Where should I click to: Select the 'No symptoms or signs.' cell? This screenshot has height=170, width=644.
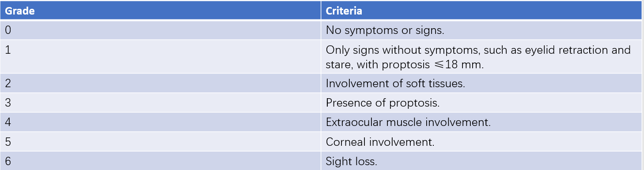[481, 30]
